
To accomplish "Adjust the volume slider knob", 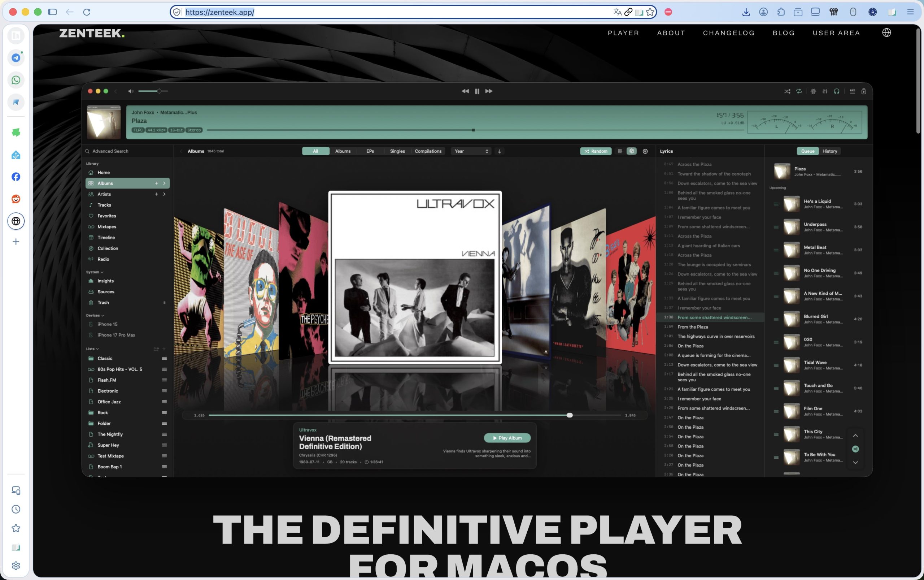I will [159, 91].
